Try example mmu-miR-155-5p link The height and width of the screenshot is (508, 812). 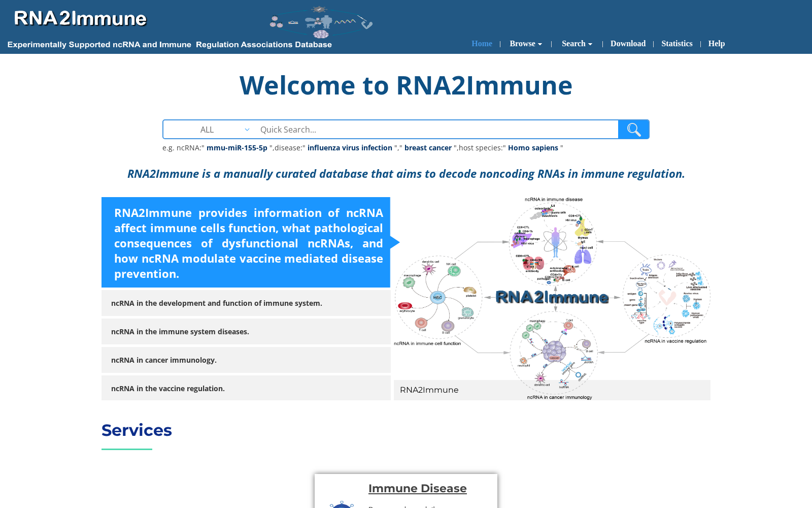(x=237, y=148)
